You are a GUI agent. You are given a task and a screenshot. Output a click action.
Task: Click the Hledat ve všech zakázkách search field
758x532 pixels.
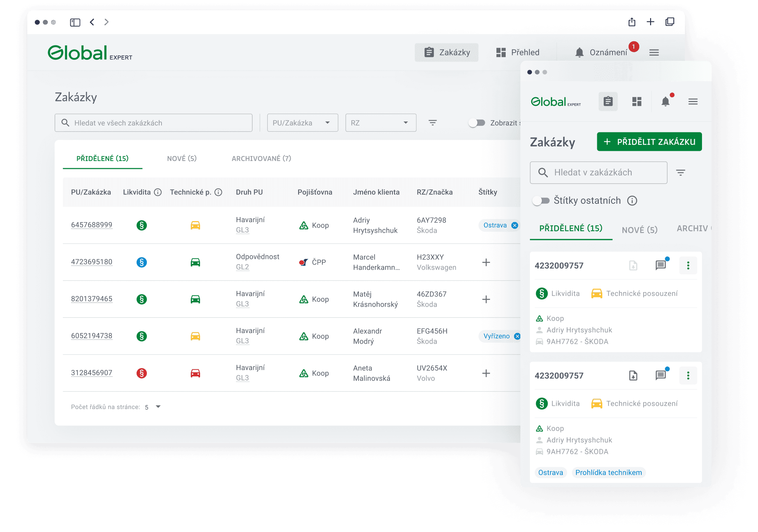(x=154, y=123)
